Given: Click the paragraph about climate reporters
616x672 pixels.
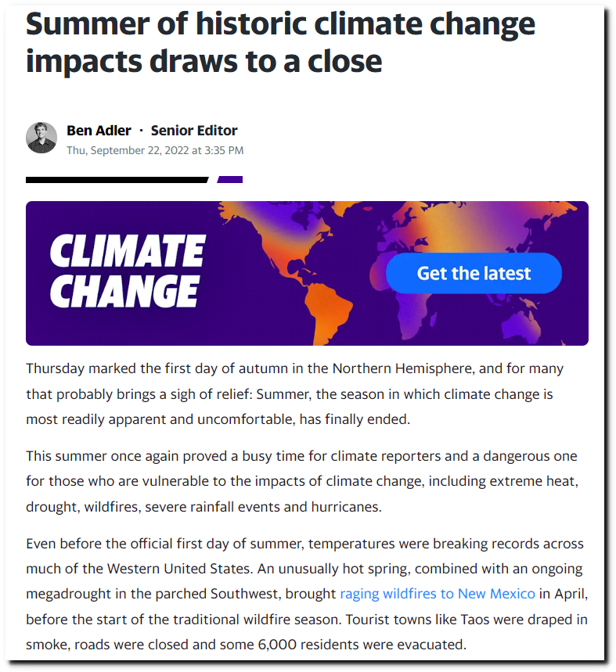Looking at the screenshot, I should [x=302, y=481].
